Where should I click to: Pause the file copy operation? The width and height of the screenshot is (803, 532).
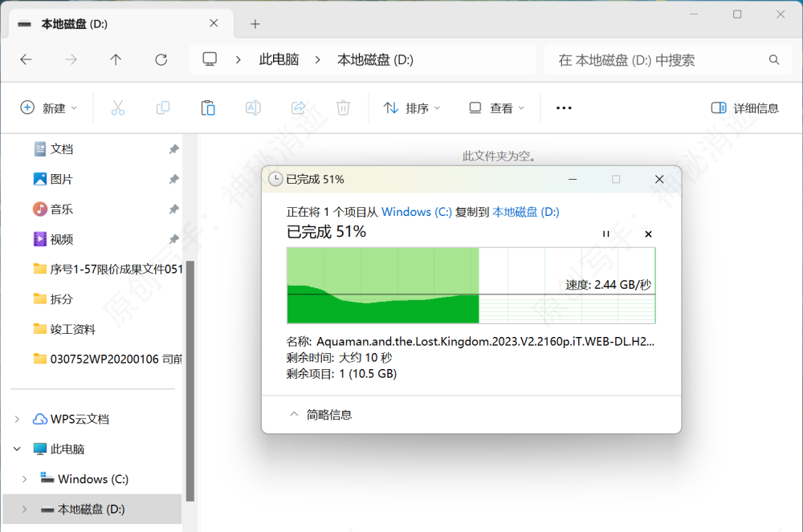pos(605,234)
